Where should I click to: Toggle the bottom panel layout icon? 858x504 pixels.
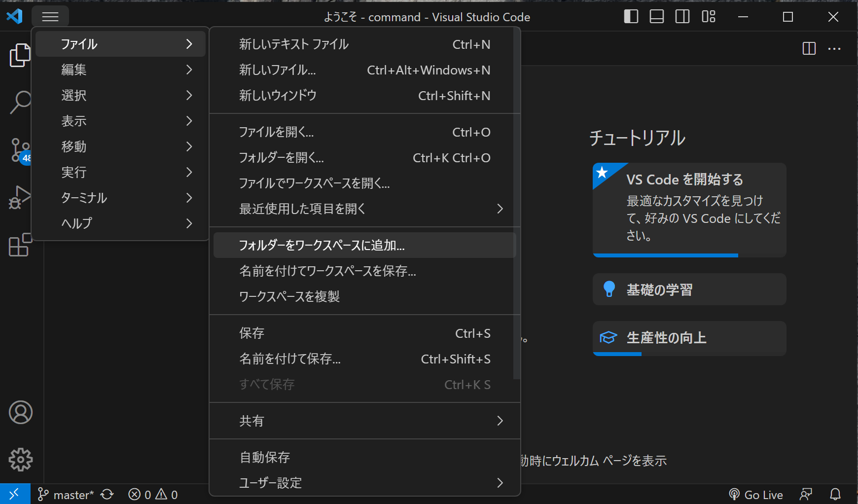coord(657,17)
